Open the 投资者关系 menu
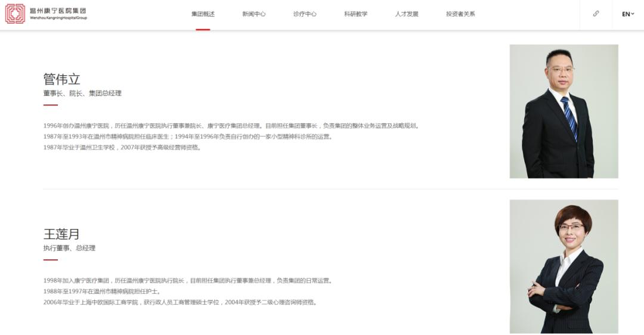The image size is (644, 335). click(460, 14)
